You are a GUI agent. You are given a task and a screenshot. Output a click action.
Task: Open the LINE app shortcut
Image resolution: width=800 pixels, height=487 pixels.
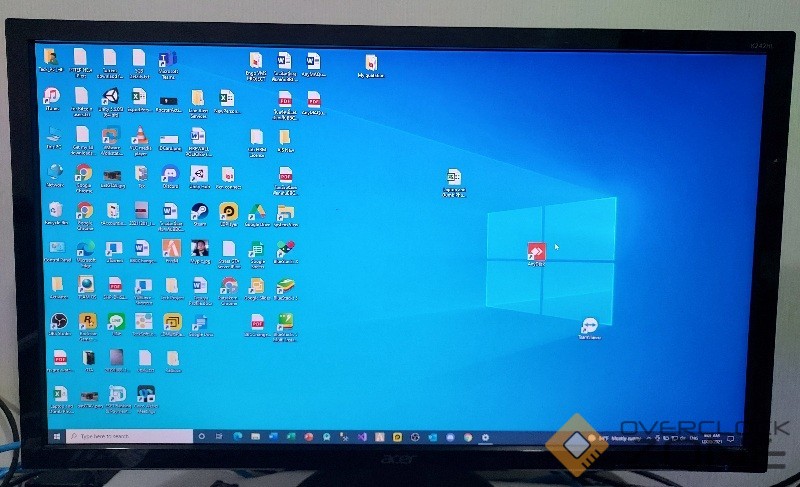tap(116, 322)
